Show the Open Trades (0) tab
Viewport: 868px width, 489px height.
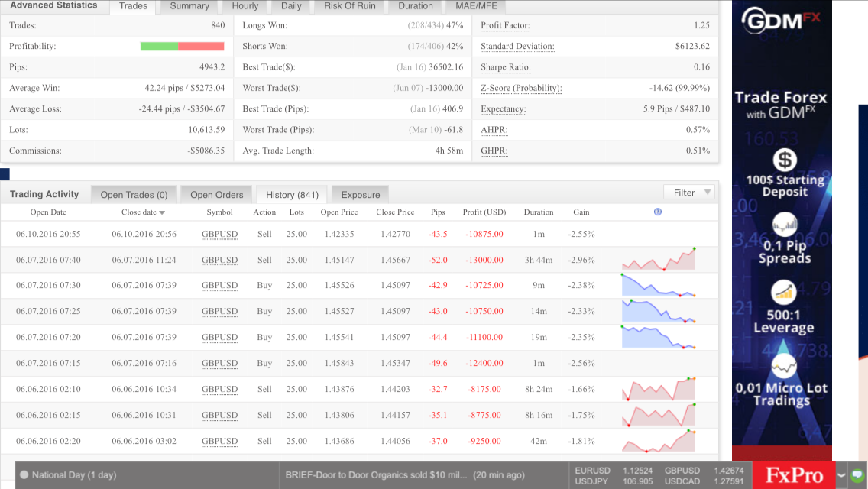tap(134, 194)
